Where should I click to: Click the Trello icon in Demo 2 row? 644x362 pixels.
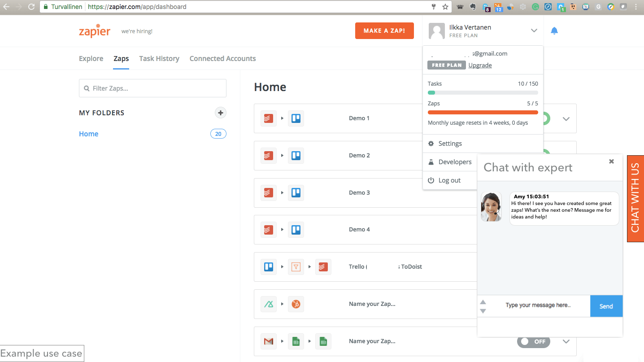pyautogui.click(x=296, y=156)
